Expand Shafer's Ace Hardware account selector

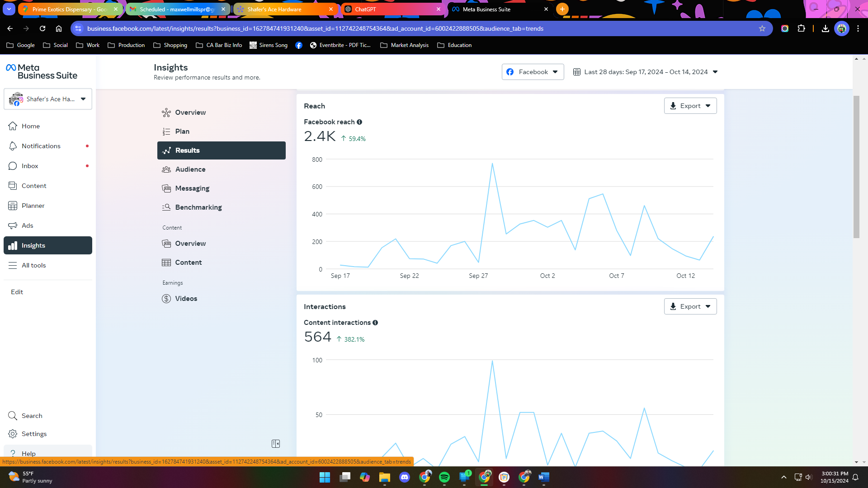point(48,99)
